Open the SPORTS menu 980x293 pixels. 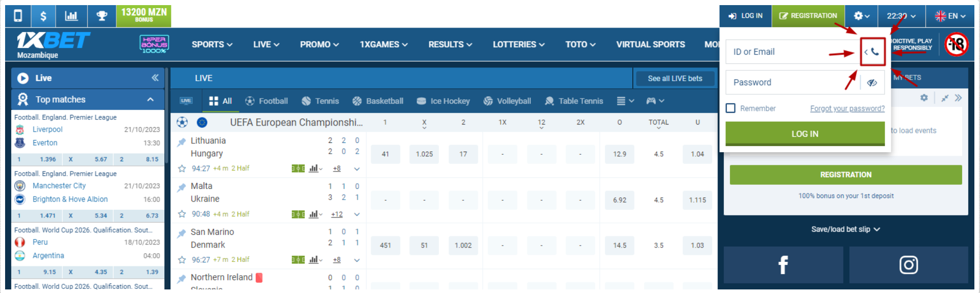212,44
